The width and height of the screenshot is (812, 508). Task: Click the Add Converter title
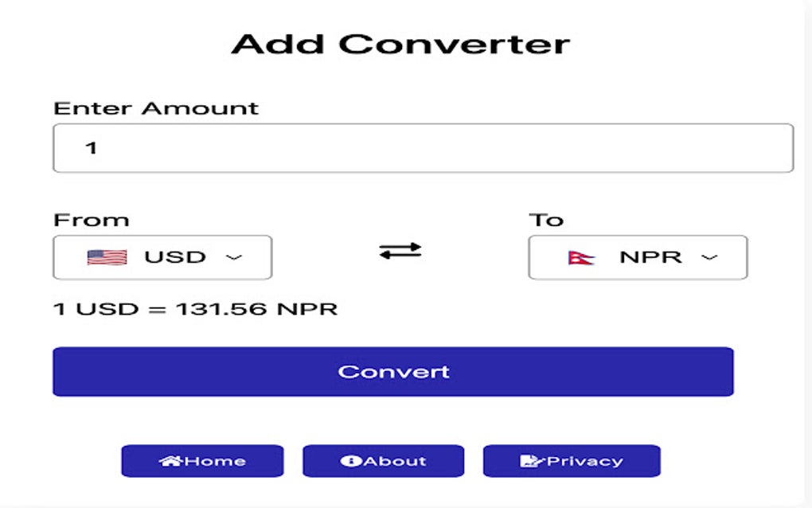(x=402, y=44)
